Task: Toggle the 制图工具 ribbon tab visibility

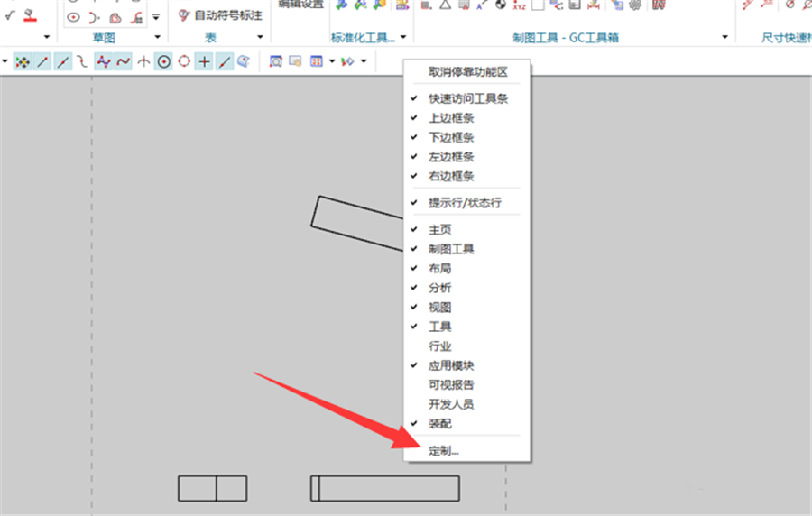Action: coord(466,249)
